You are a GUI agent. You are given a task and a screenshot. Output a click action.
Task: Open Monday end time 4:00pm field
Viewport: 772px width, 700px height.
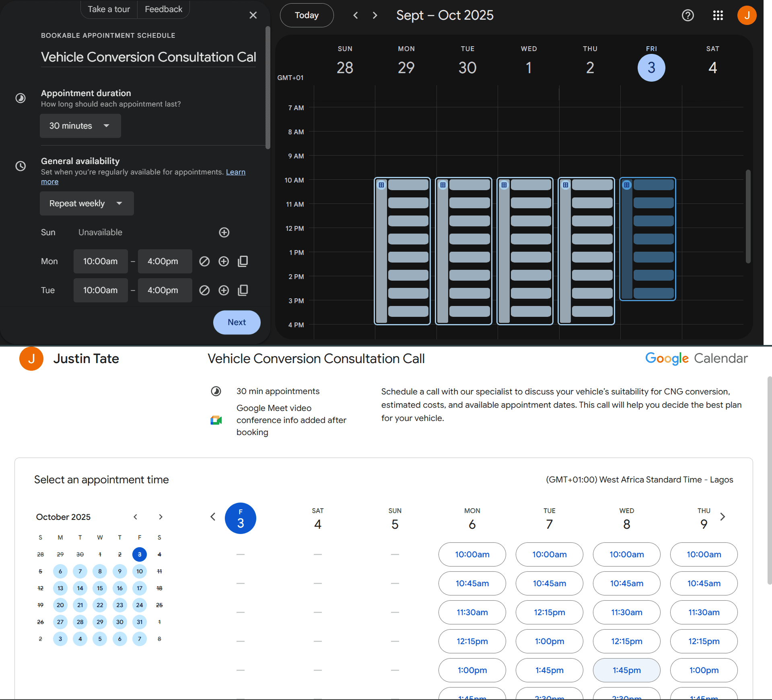(x=165, y=261)
